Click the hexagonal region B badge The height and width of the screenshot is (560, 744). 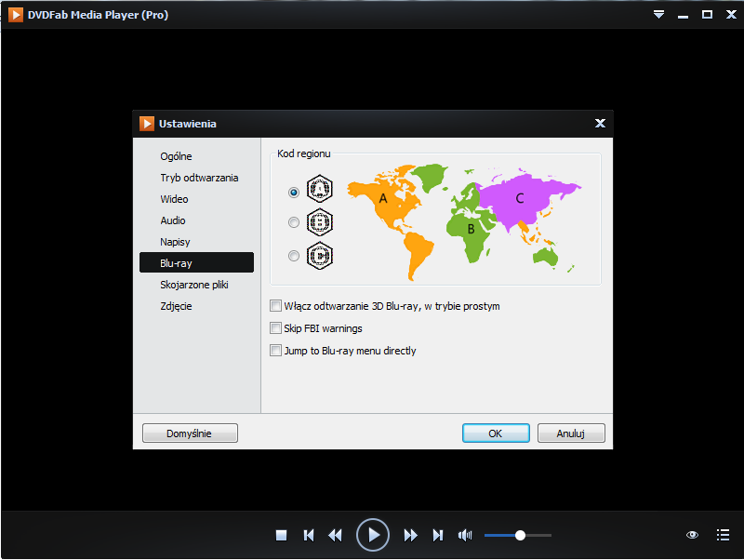pyautogui.click(x=320, y=221)
